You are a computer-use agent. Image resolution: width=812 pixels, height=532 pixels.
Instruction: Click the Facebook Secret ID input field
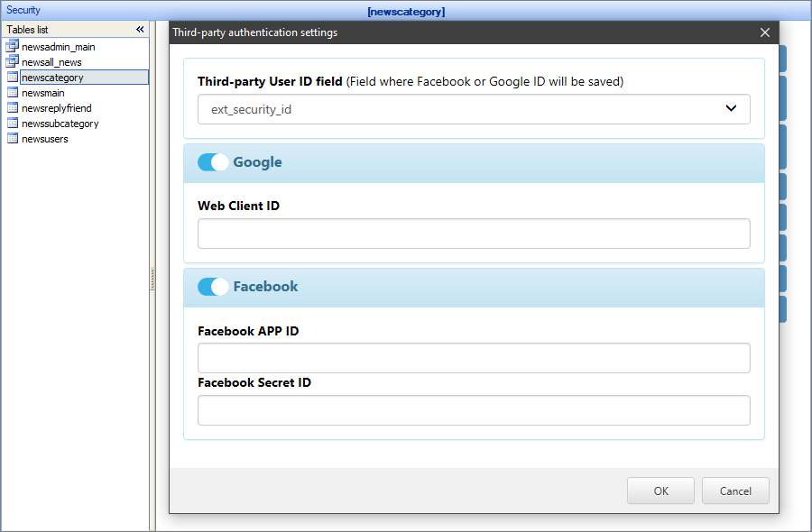[x=474, y=410]
